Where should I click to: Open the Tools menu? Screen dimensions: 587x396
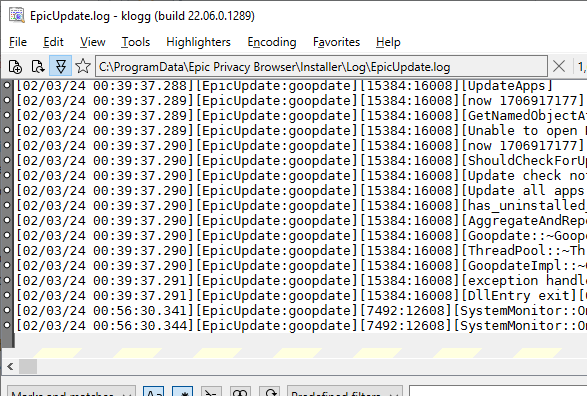coord(136,42)
